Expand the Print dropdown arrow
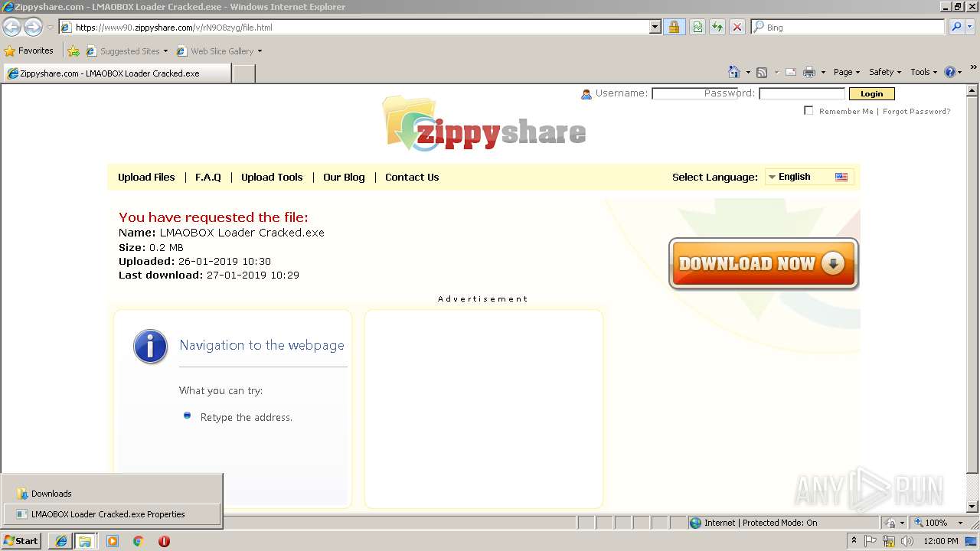The height and width of the screenshot is (551, 980). pyautogui.click(x=823, y=72)
